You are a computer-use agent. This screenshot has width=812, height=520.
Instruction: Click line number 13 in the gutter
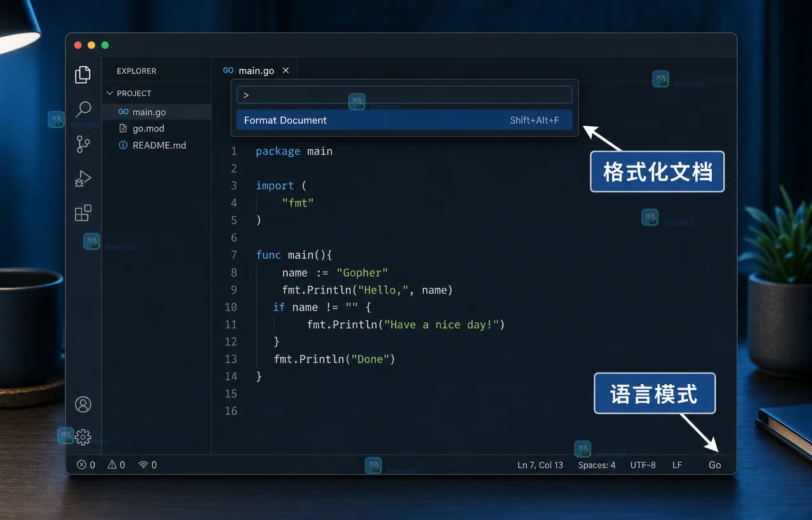[231, 359]
